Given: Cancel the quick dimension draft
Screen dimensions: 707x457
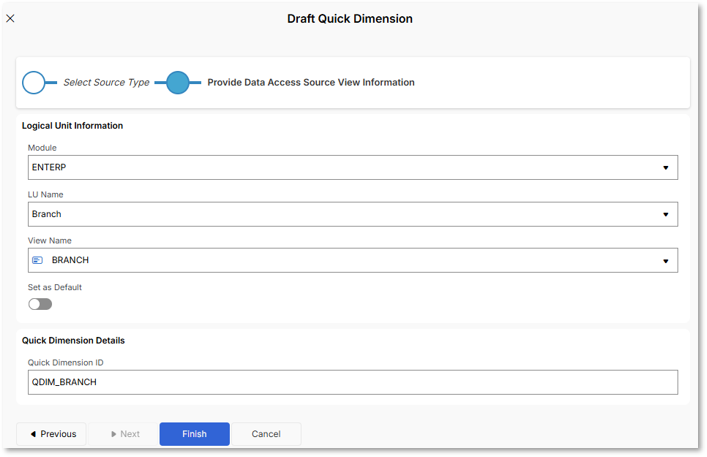Looking at the screenshot, I should (x=266, y=434).
